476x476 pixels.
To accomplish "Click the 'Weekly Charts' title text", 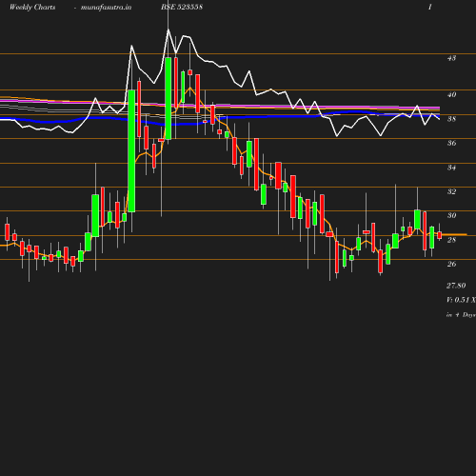I will 32,7.
